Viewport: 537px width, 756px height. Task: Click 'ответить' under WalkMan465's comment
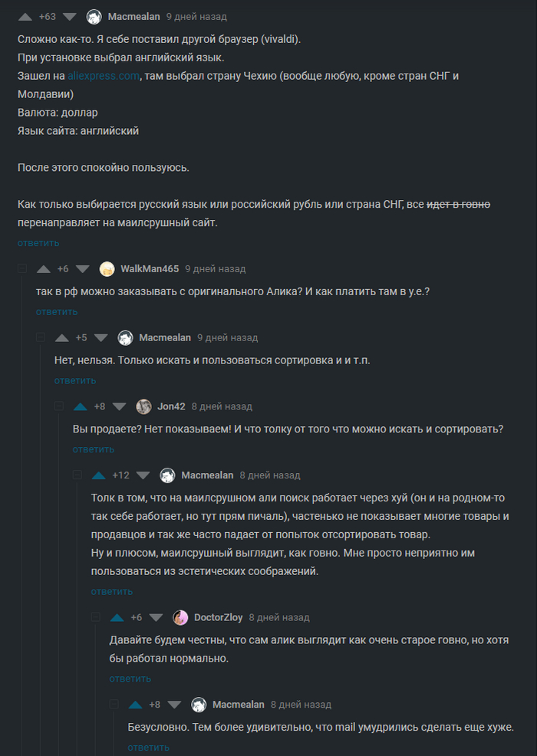pos(57,311)
